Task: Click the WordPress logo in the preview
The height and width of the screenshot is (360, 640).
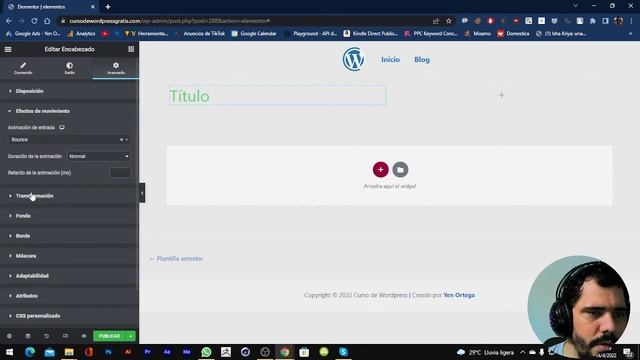Action: pyautogui.click(x=353, y=60)
